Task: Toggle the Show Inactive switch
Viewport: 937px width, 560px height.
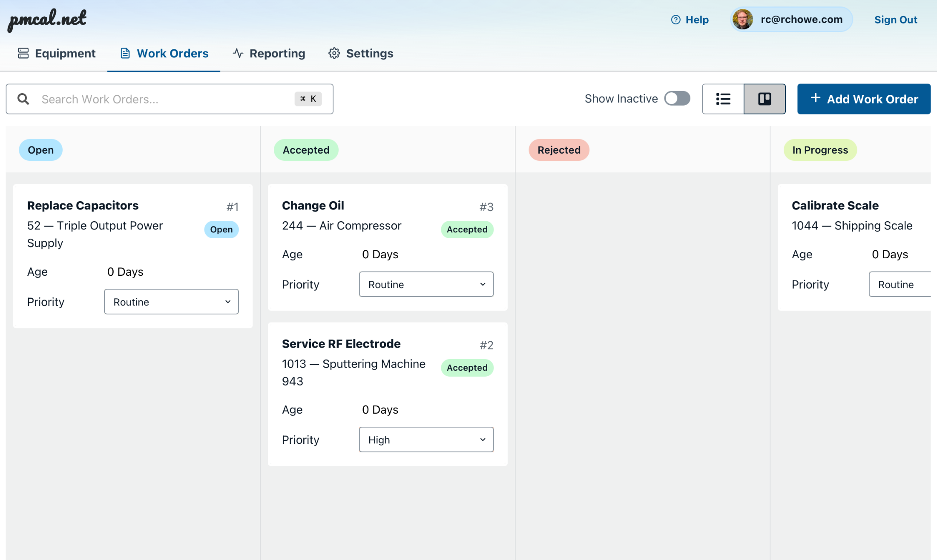Action: 677,98
